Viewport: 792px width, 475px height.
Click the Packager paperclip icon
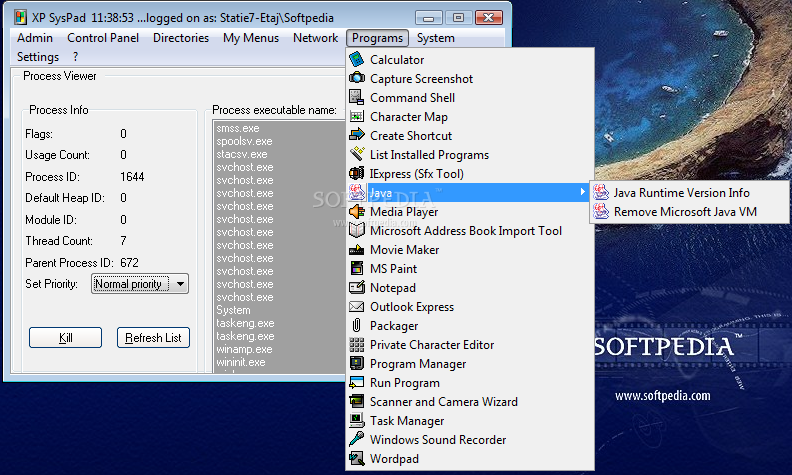coord(357,326)
